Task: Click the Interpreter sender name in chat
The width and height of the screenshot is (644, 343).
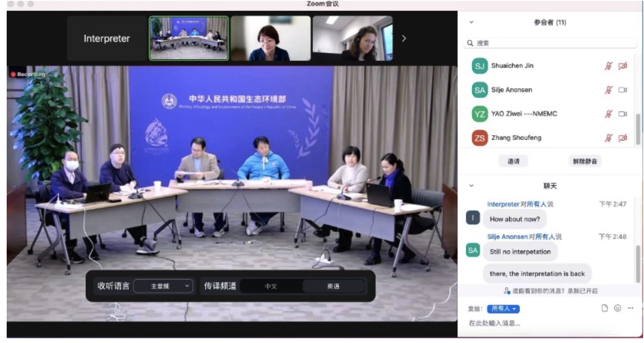Action: click(x=503, y=204)
